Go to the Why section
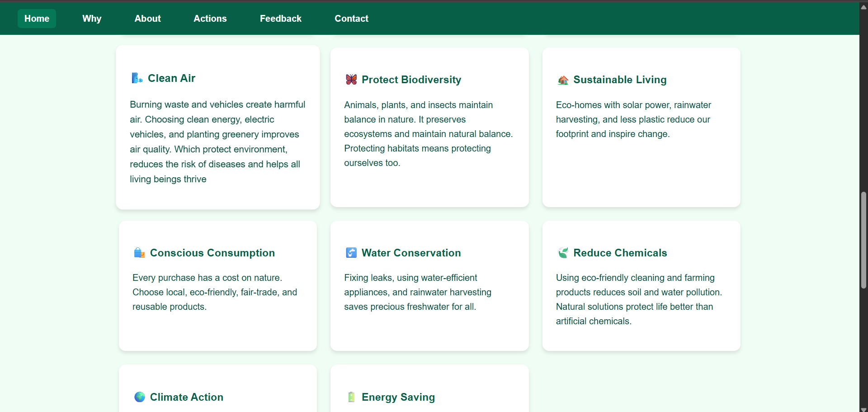This screenshot has width=868, height=412. click(x=92, y=19)
